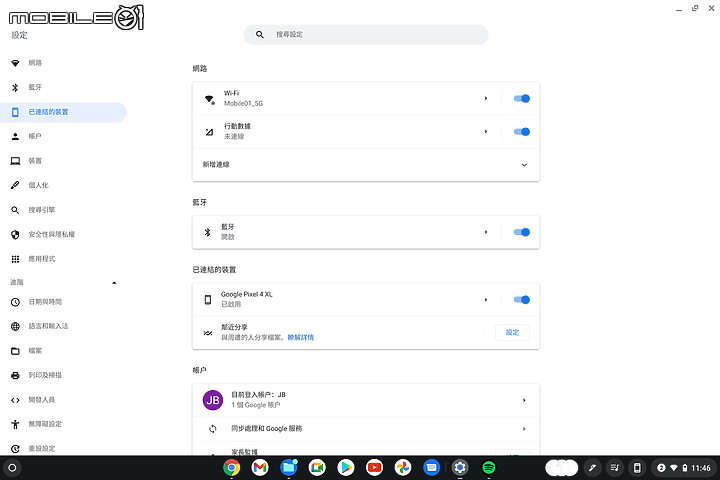Image resolution: width=720 pixels, height=480 pixels.
Task: Click the Learn more link under Nearby Share
Action: 301,338
